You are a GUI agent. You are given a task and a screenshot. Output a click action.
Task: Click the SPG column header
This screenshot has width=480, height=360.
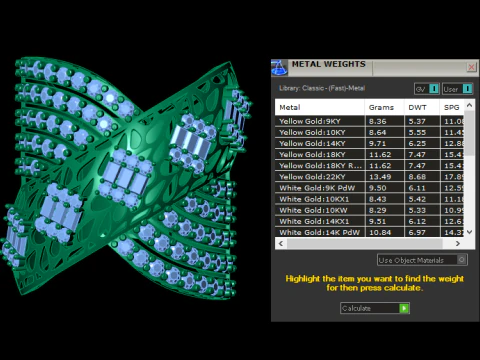pyautogui.click(x=452, y=107)
